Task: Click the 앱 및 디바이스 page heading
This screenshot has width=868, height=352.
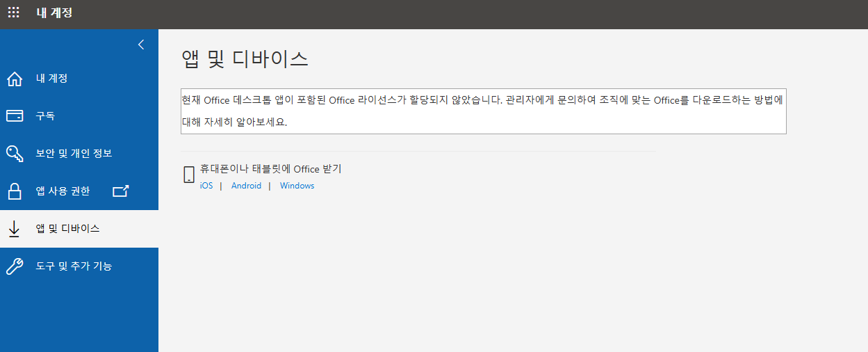Action: [245, 58]
